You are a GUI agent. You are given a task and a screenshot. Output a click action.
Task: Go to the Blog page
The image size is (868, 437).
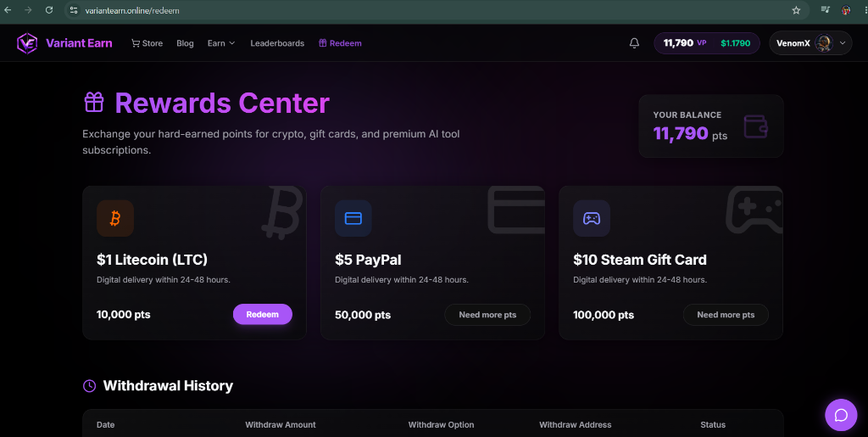click(185, 43)
